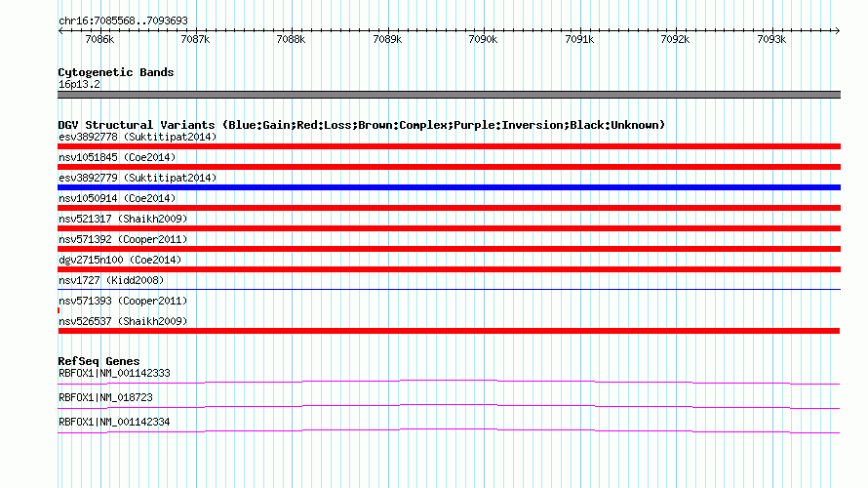
Task: Click the magenta intron line under RBFOX1|NM_018723
Action: [x=449, y=406]
